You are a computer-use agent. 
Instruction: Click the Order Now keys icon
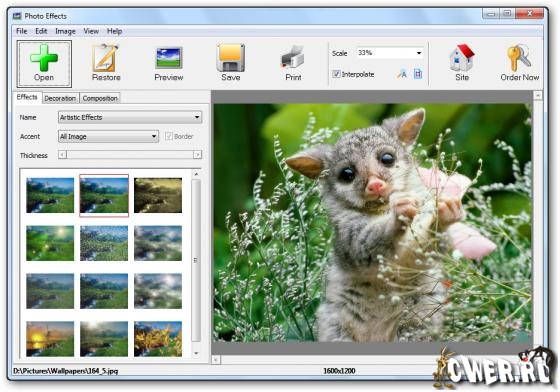[519, 57]
